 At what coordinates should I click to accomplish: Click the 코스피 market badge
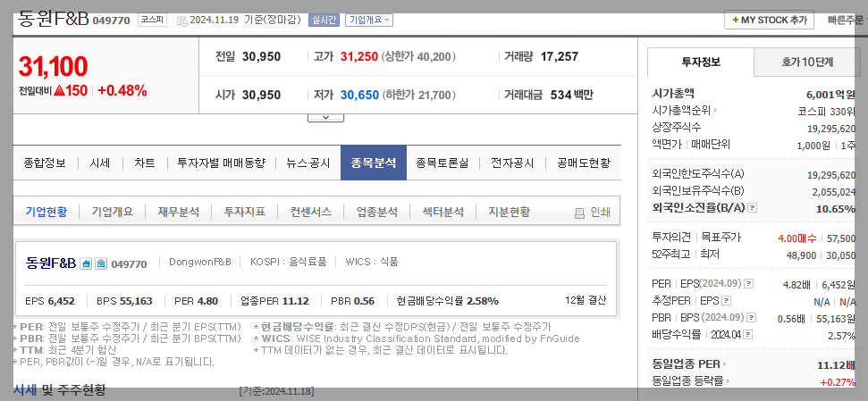click(x=152, y=20)
